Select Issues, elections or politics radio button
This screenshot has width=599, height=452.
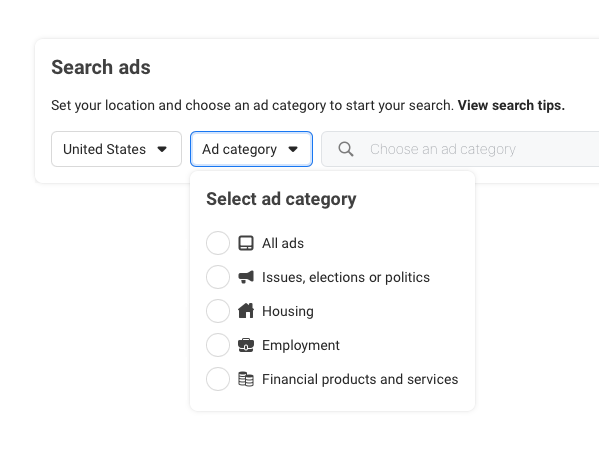coord(218,277)
